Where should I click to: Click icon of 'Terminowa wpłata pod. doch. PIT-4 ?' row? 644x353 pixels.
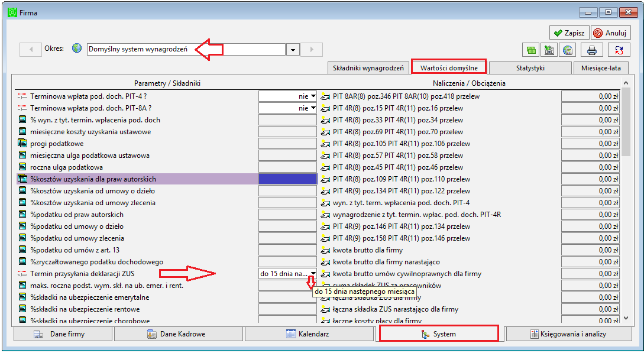click(x=22, y=96)
